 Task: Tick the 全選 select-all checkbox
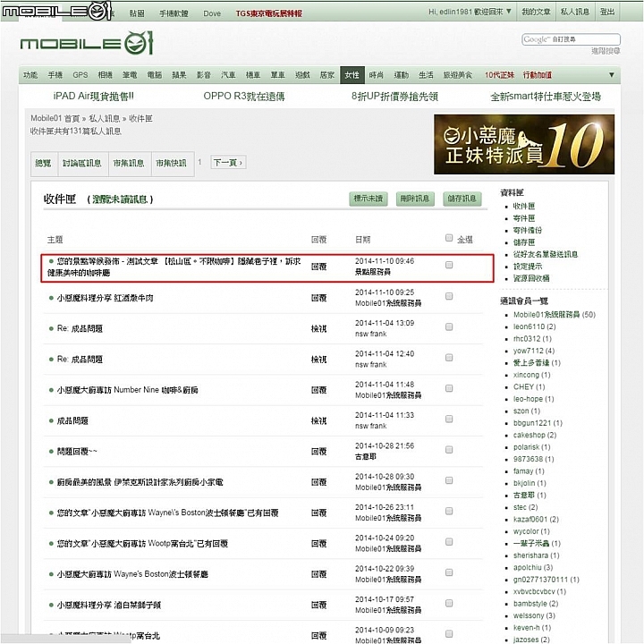coord(449,238)
